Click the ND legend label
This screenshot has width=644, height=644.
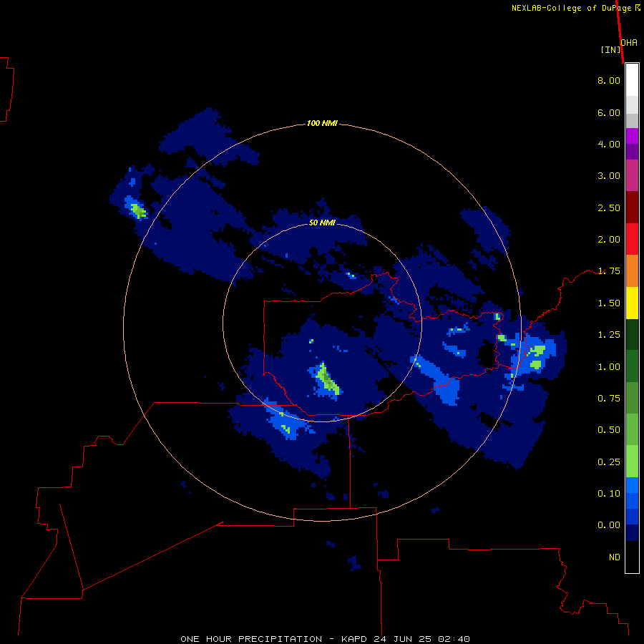(615, 557)
